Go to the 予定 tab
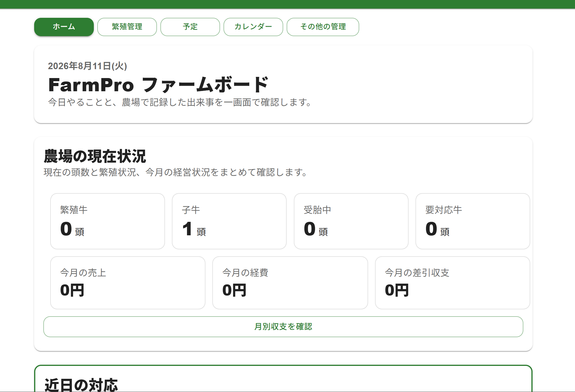This screenshot has width=575, height=392. coord(190,27)
